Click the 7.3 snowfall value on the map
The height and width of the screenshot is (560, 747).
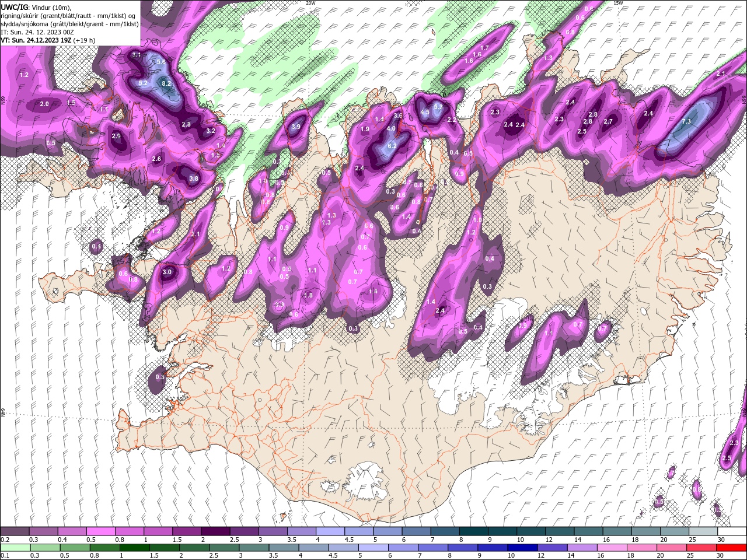click(686, 121)
